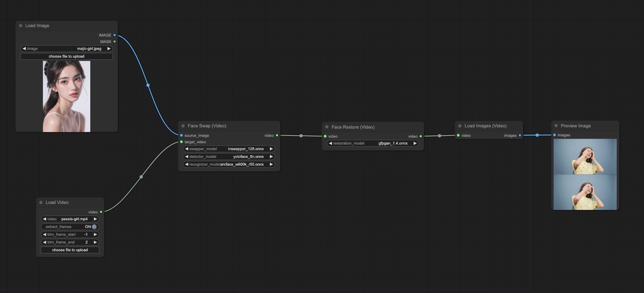Click bottom preview frame in Preview Image
644x293 pixels.
click(585, 192)
